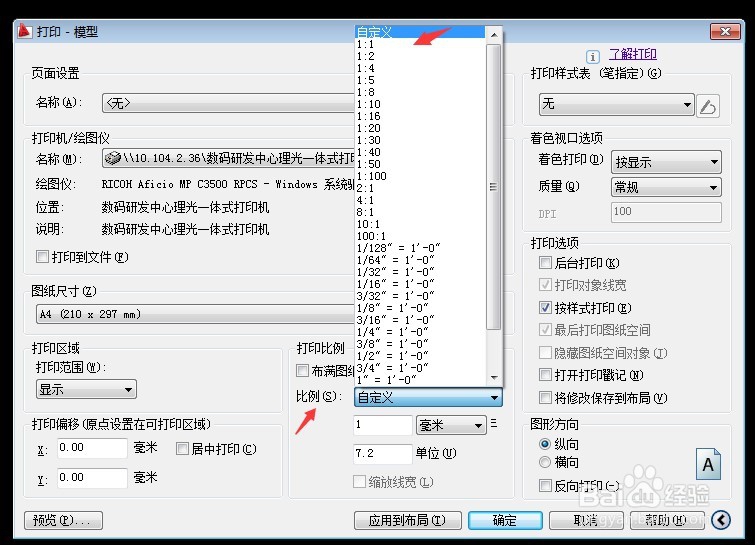Toggle the 反向打印 checkbox

545,485
